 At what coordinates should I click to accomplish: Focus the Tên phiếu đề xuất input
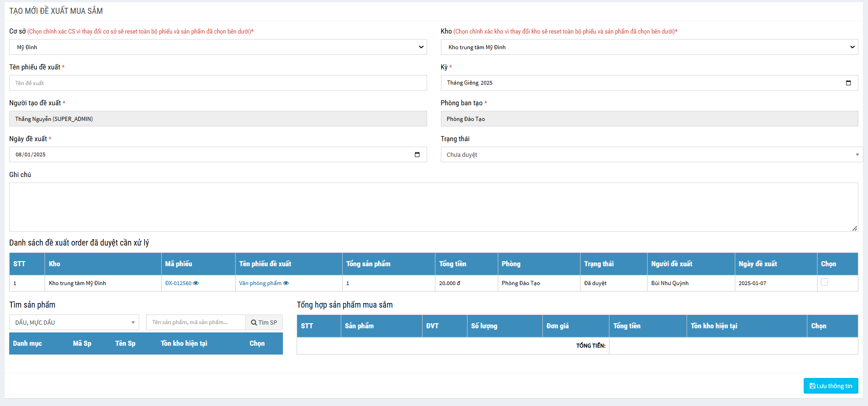[x=218, y=83]
